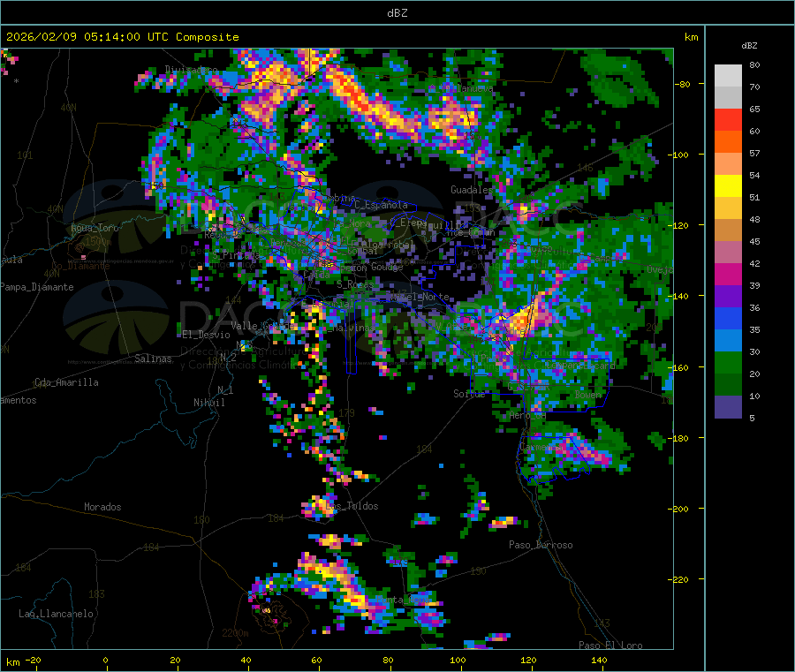Viewport: 795px width, 672px height.
Task: Select the dark orange 57-60 dBZ legend band
Action: [x=728, y=142]
